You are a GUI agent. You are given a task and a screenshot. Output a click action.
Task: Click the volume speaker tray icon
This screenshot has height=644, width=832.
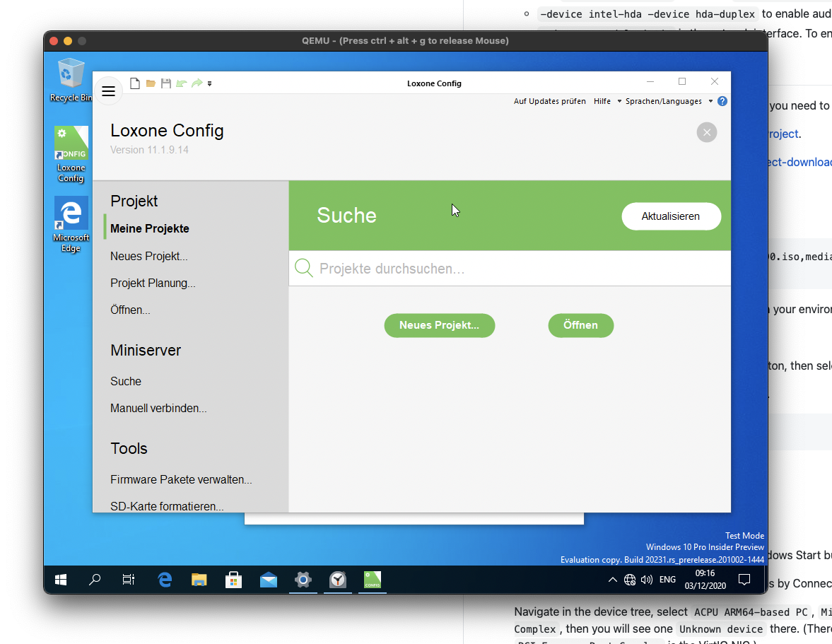coord(646,580)
